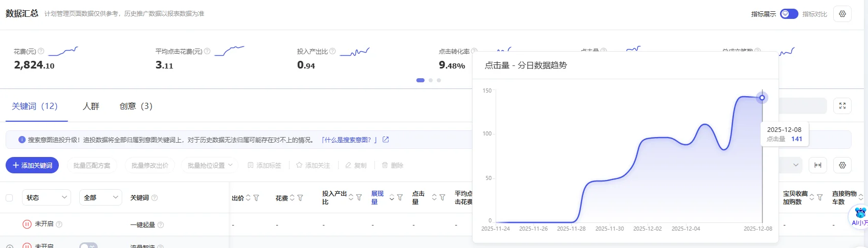Switch to the 人群 tab
This screenshot has width=868, height=248.
(x=91, y=106)
